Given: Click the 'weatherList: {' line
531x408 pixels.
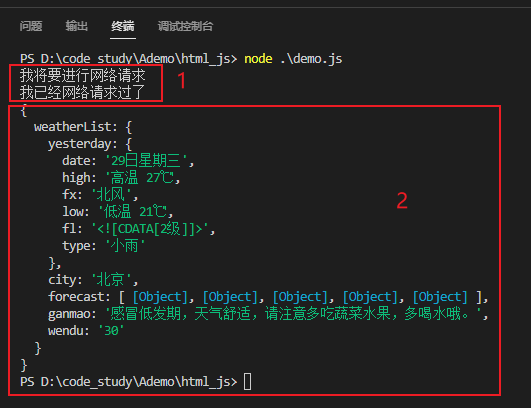Looking at the screenshot, I should click(x=83, y=127).
